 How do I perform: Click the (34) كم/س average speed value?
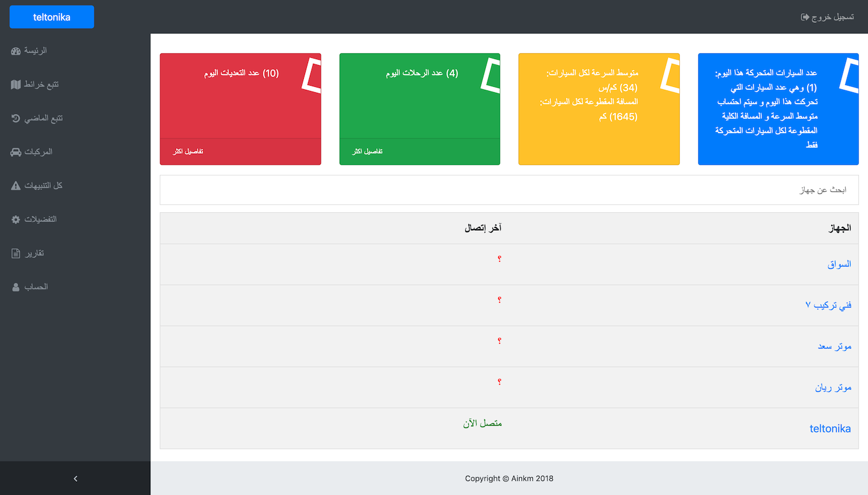[618, 87]
